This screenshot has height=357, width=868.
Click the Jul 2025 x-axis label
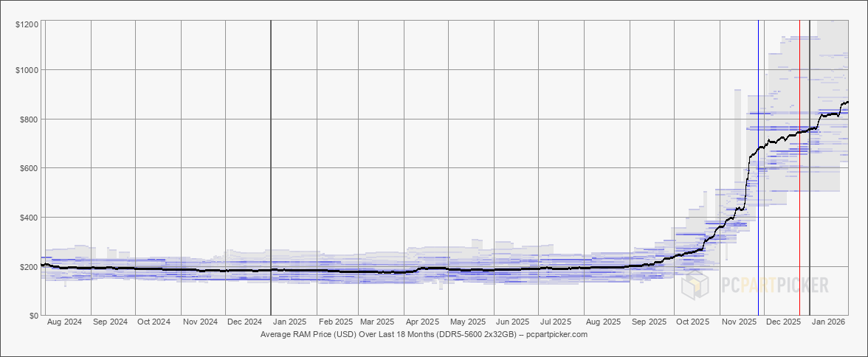pos(556,322)
